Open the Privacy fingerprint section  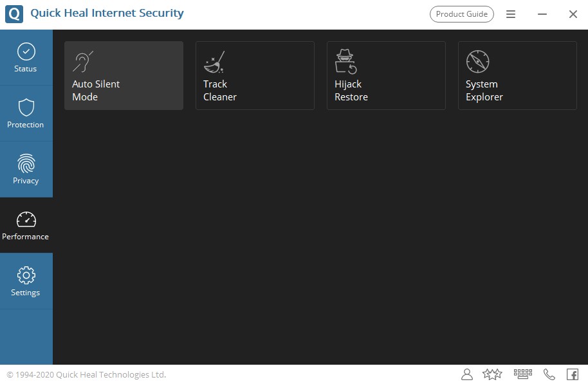(x=26, y=163)
